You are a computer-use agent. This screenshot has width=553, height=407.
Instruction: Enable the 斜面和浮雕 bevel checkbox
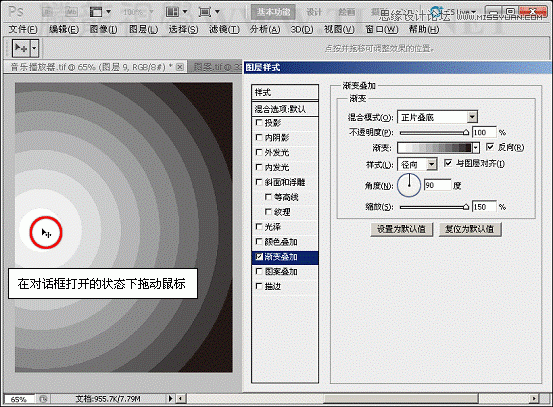(259, 182)
